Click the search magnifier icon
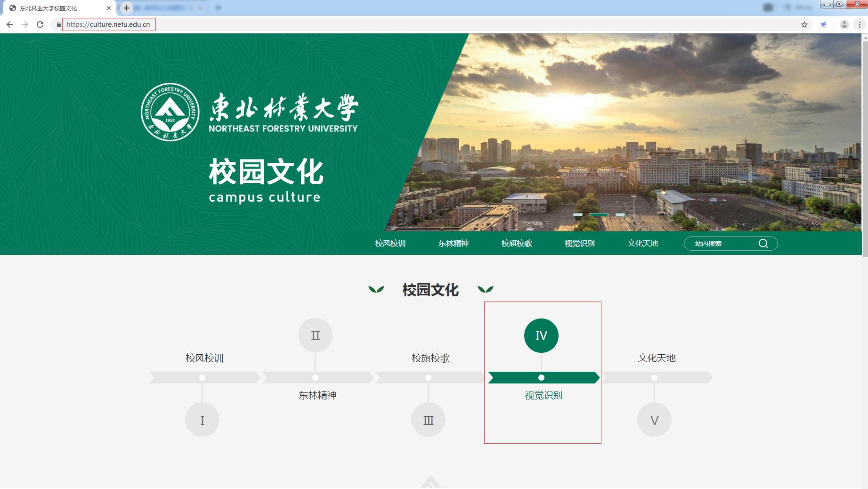 pyautogui.click(x=763, y=244)
